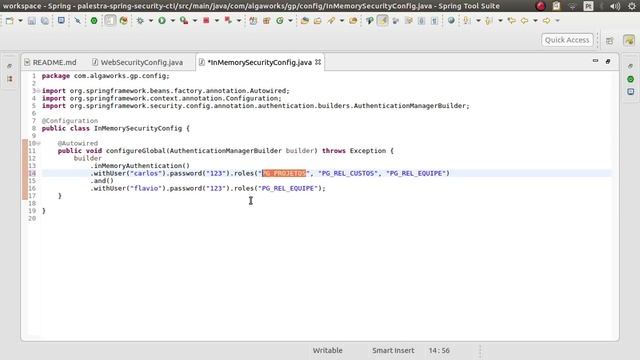Expand the Search dropdown arrow
The height and width of the screenshot is (360, 640).
click(342, 20)
